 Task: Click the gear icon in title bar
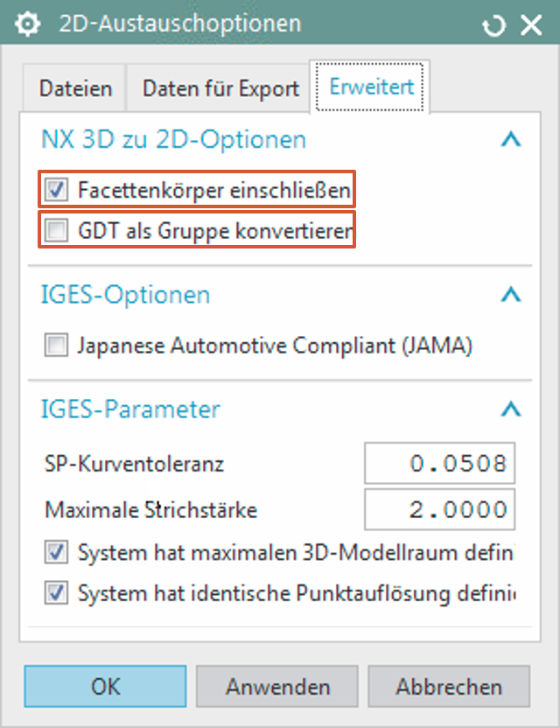[x=29, y=24]
